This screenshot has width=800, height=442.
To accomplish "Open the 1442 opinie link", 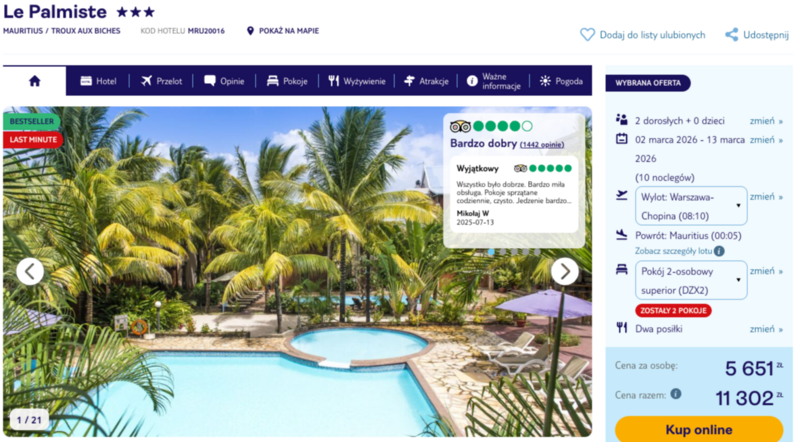I will (542, 144).
